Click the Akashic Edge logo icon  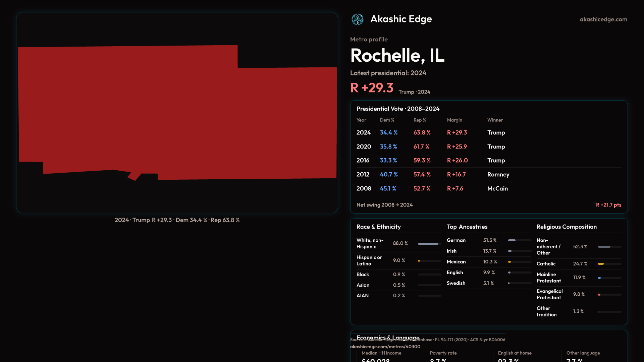pos(357,19)
